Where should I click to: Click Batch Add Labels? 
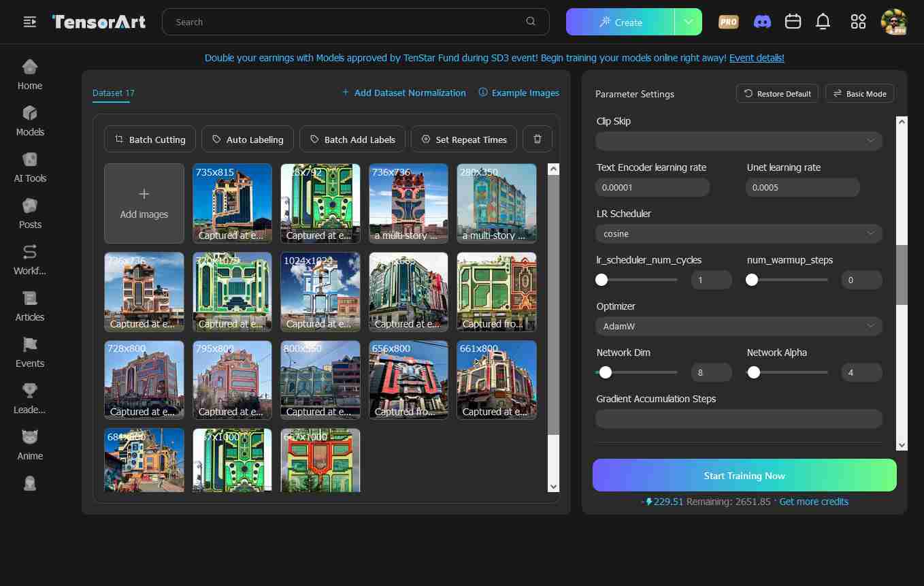tap(352, 139)
